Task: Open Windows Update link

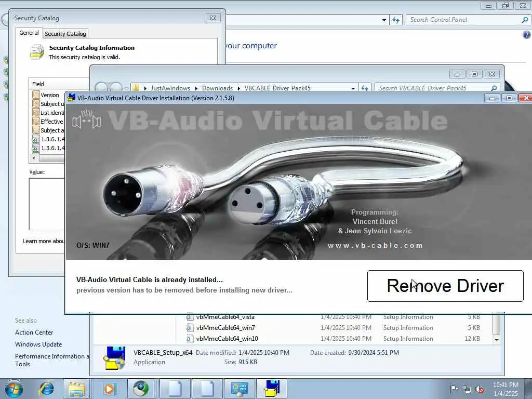Action: click(38, 344)
